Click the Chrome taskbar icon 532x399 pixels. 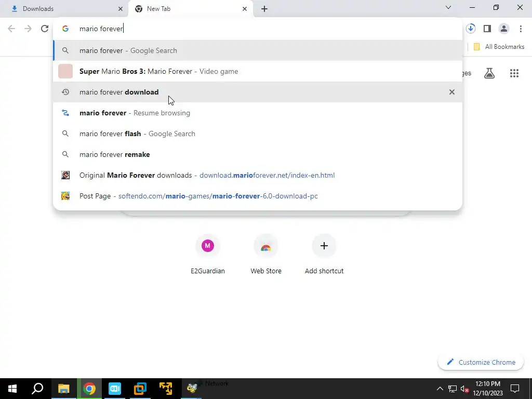pos(89,389)
